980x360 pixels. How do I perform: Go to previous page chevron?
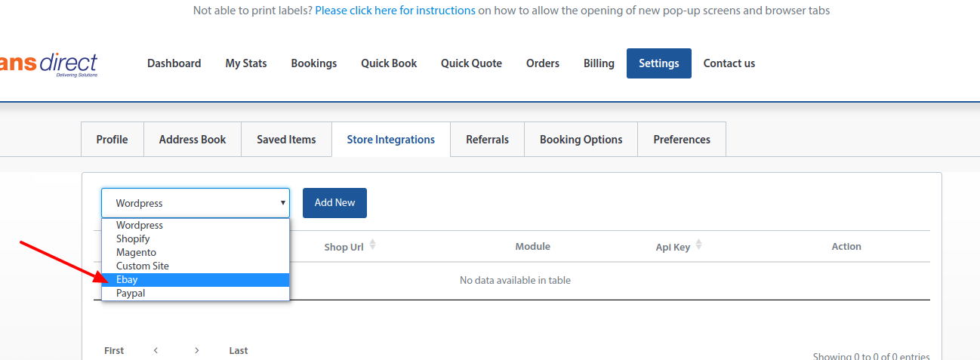coord(156,350)
